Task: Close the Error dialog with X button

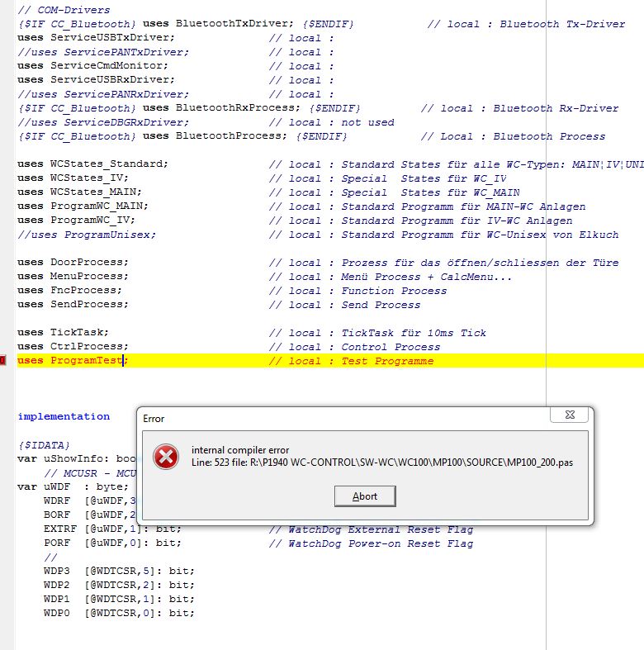Action: click(570, 415)
